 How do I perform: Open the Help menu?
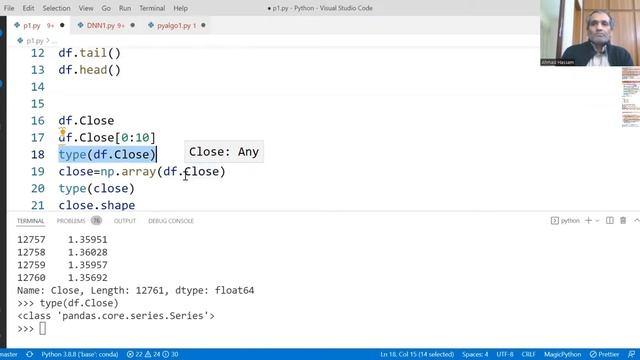(180, 8)
